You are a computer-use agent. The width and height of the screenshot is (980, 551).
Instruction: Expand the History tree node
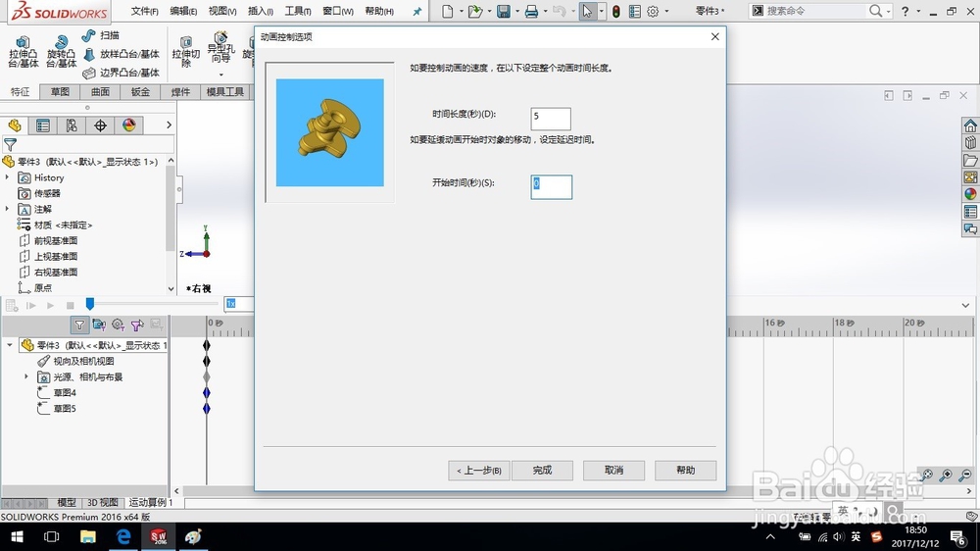pyautogui.click(x=8, y=177)
